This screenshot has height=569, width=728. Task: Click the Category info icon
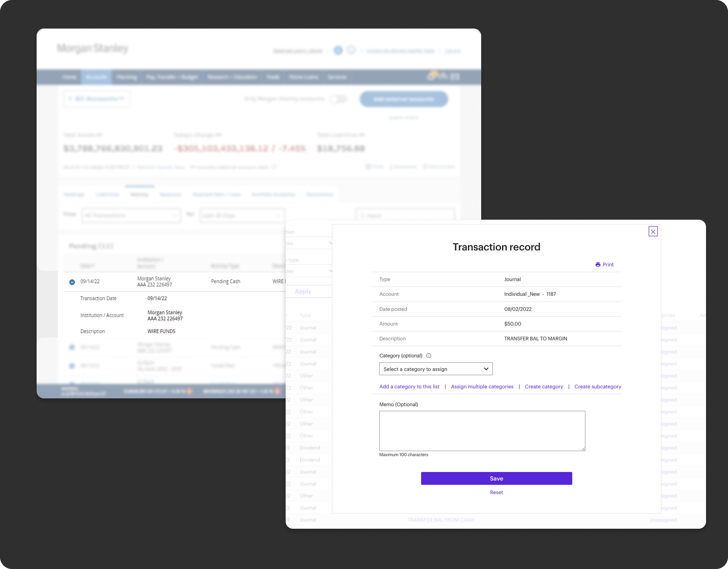coord(429,356)
